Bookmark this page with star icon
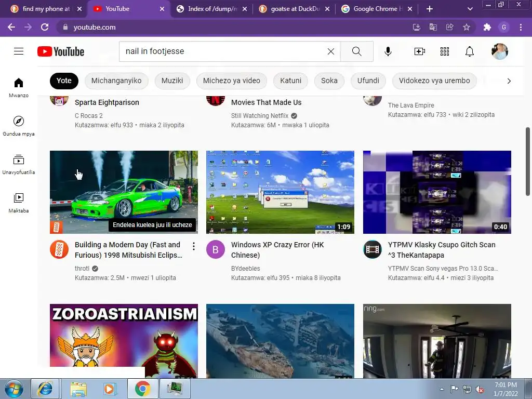The width and height of the screenshot is (532, 399). click(x=467, y=27)
